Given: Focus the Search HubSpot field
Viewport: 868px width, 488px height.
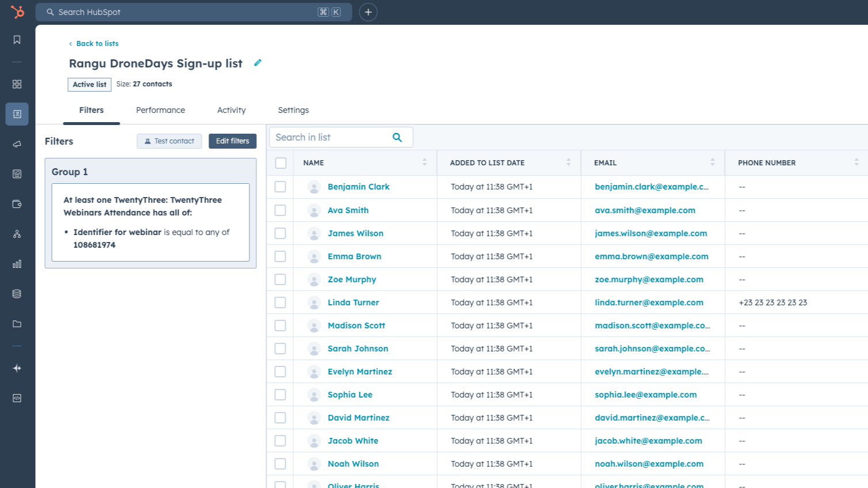Looking at the screenshot, I should point(184,12).
